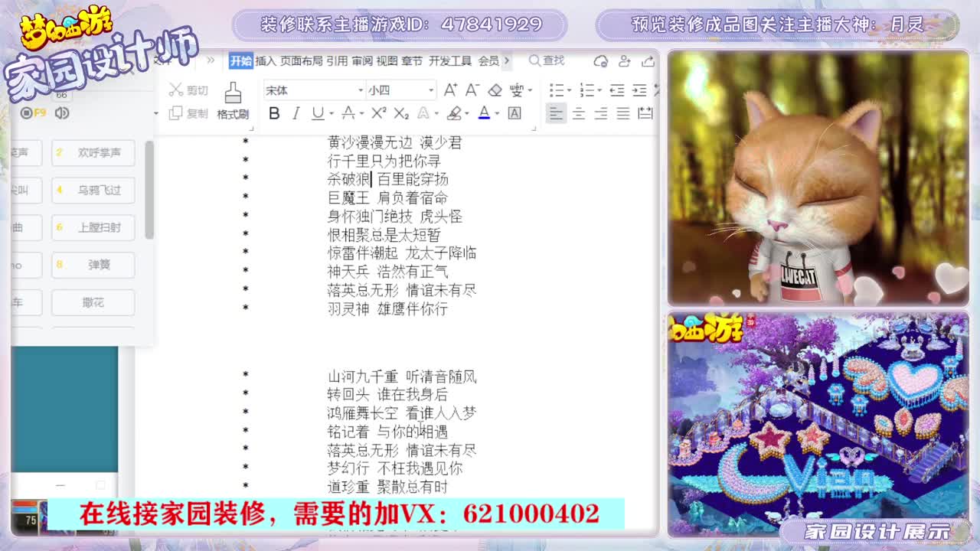Click the sound panel vertical scrollbar

point(149,189)
